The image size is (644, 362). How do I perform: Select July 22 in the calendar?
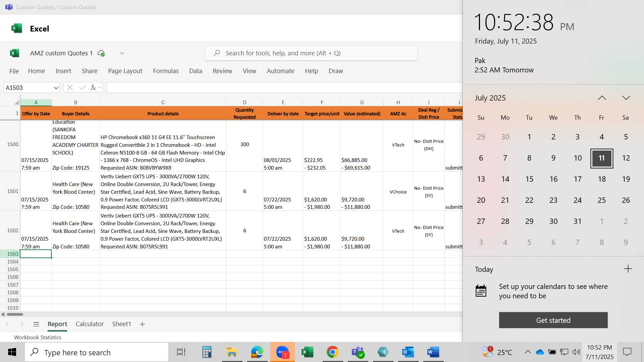(x=529, y=200)
